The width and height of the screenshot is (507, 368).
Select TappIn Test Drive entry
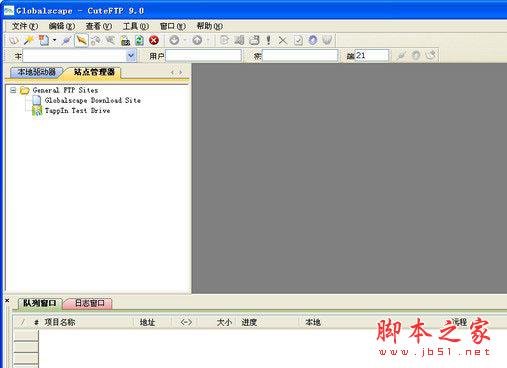(77, 111)
